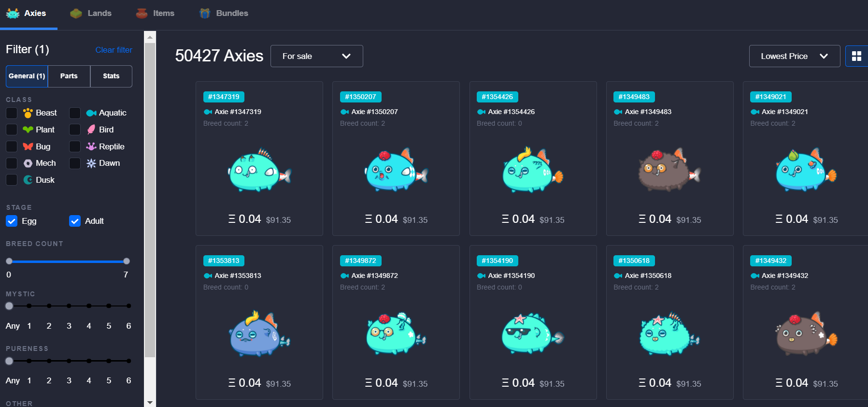Open the Lowest Price sort dropdown
The image size is (868, 407).
[x=795, y=56]
